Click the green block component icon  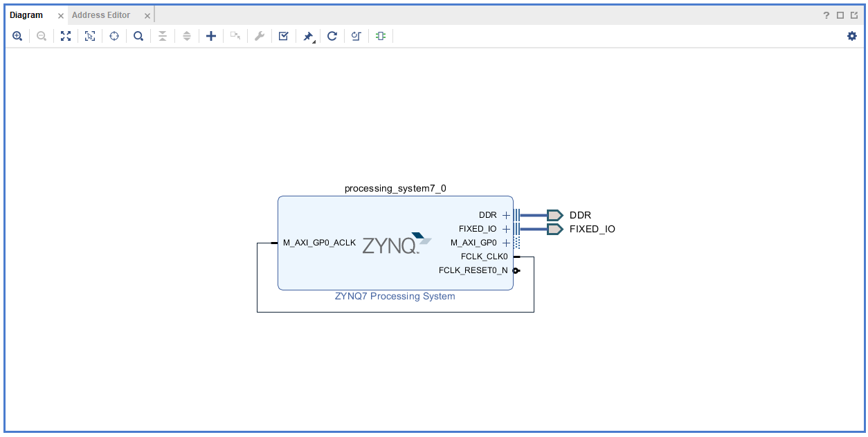381,36
